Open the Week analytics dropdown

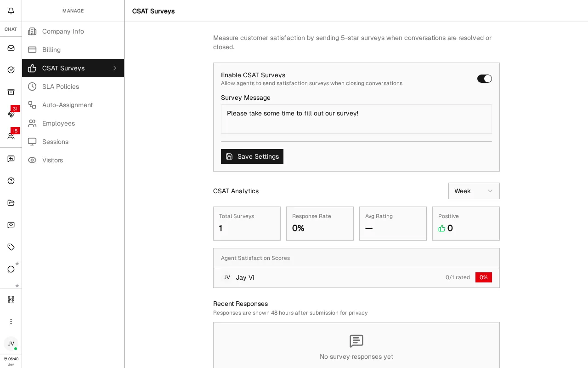(x=474, y=191)
